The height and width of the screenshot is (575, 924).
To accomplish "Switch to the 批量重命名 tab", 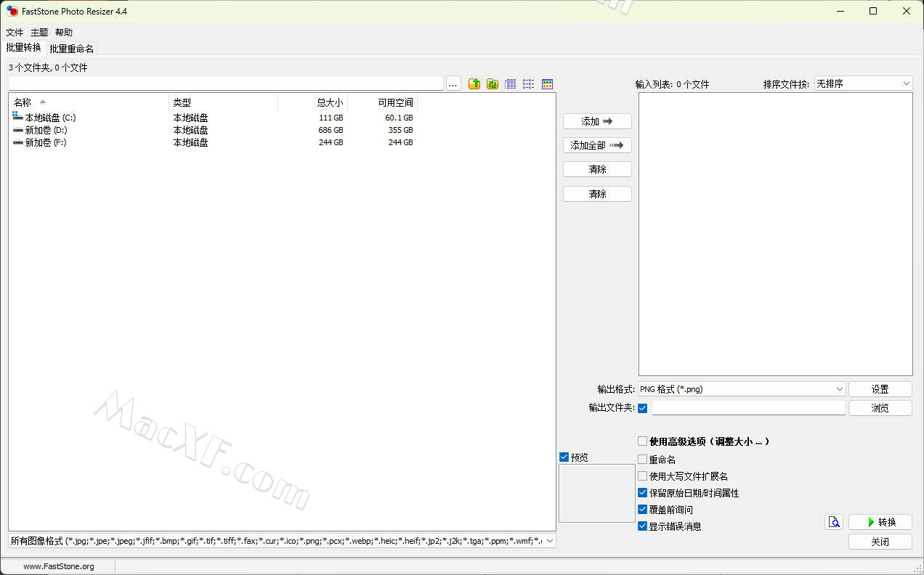I will point(71,49).
